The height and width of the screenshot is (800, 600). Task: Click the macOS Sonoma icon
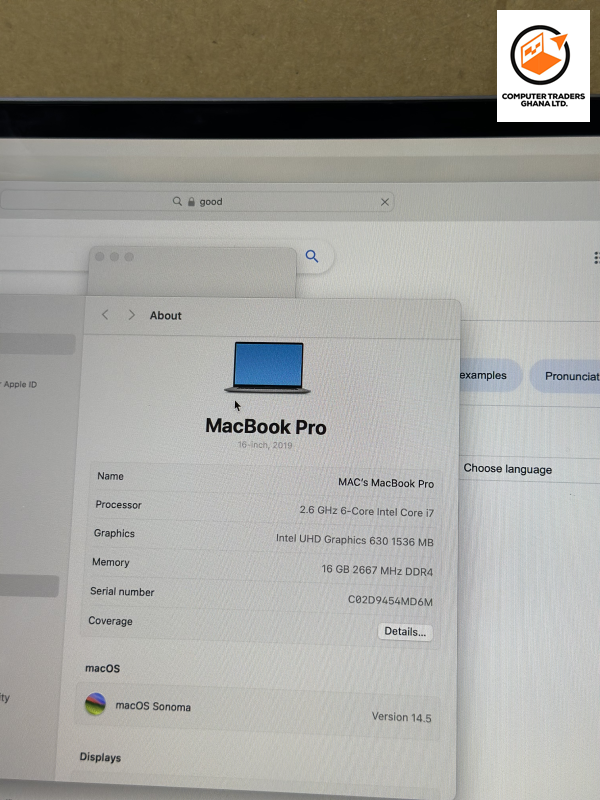tap(95, 704)
